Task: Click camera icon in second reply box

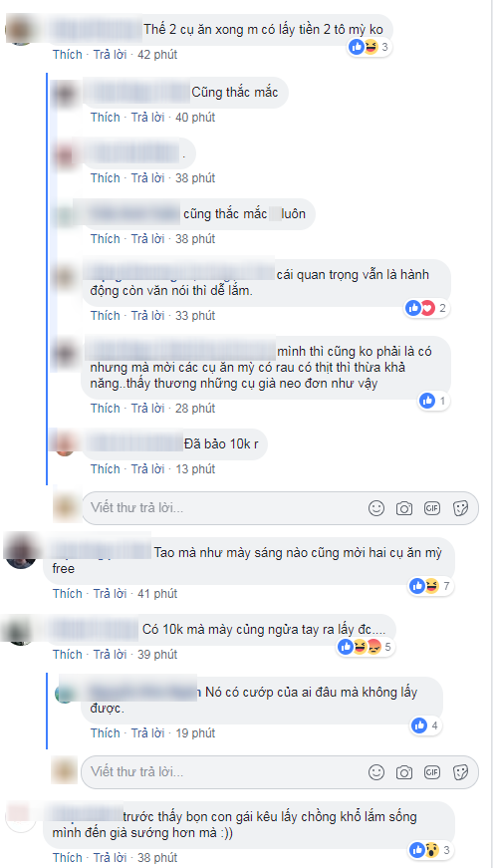Action: tap(404, 771)
